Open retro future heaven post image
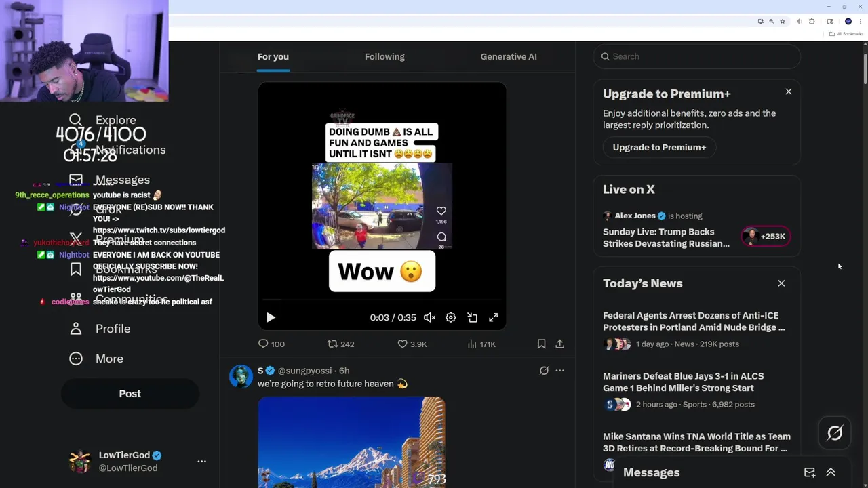This screenshot has width=868, height=488. pyautogui.click(x=351, y=443)
